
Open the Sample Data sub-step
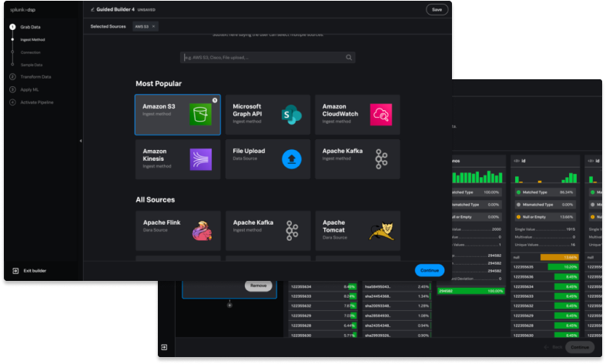pos(32,65)
